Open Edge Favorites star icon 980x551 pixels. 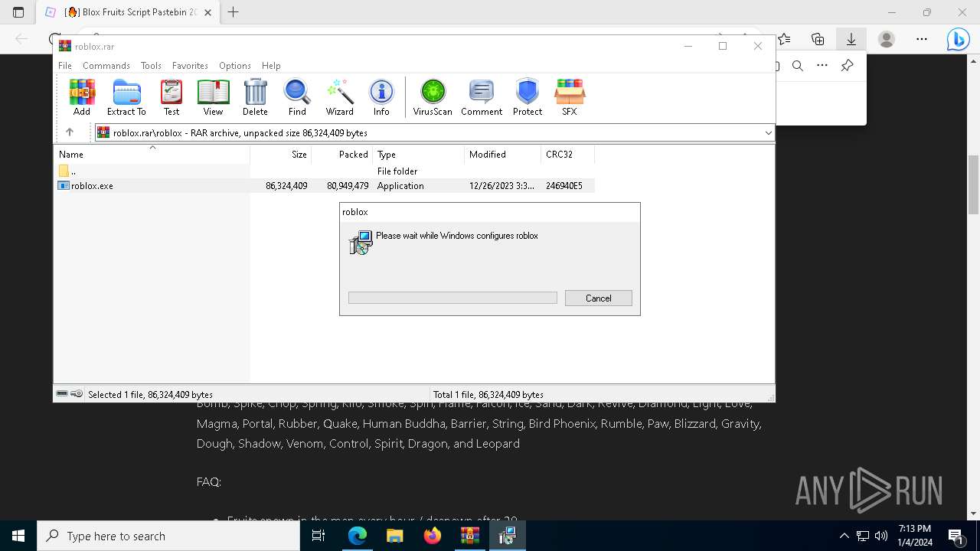[785, 39]
